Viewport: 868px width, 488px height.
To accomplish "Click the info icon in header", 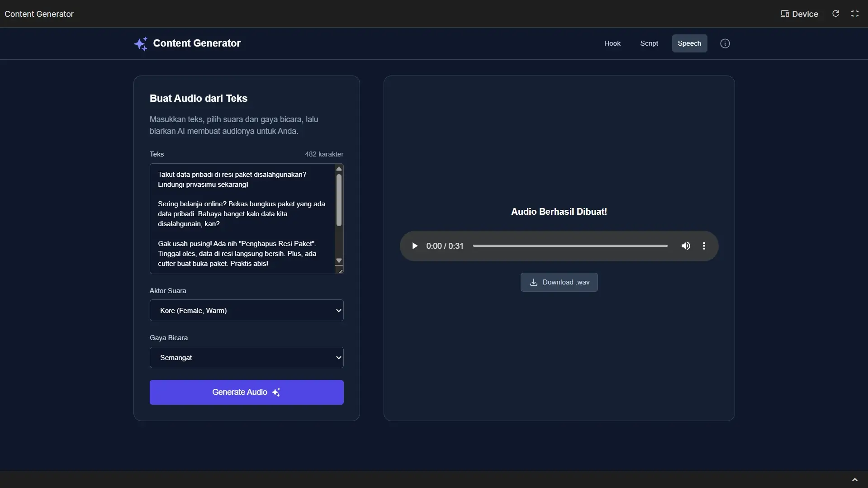I will tap(725, 43).
